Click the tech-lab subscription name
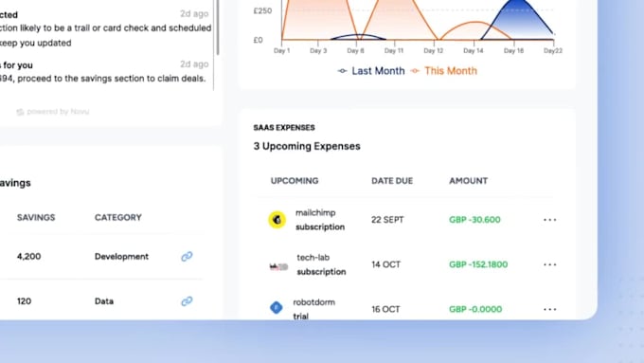644x363 pixels. [321, 264]
